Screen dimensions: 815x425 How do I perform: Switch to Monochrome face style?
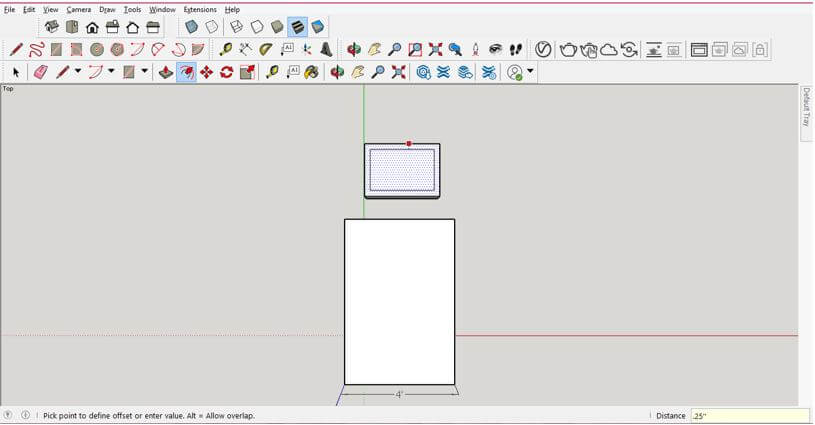(318, 27)
